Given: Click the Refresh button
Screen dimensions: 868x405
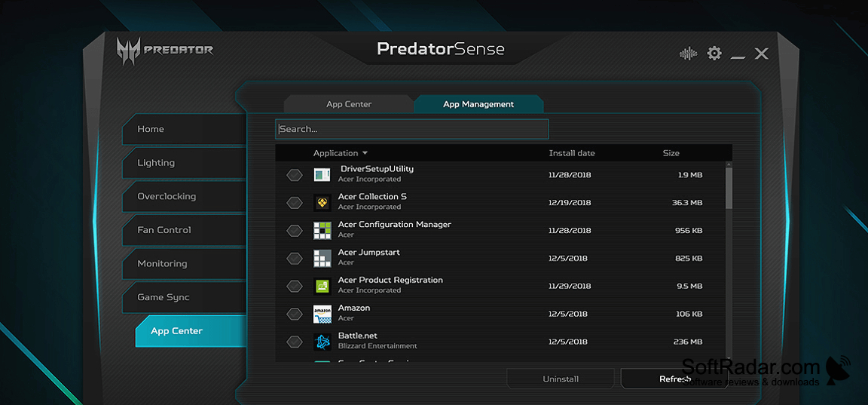Looking at the screenshot, I should click(675, 379).
